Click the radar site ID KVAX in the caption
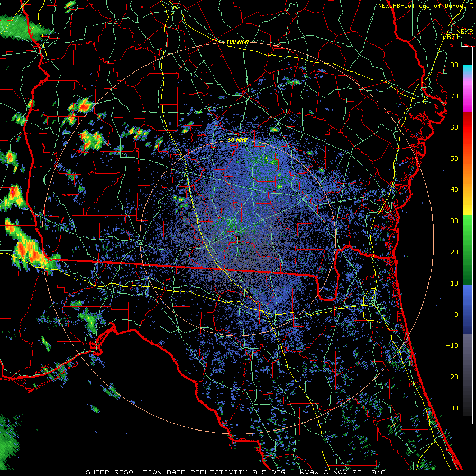476x476 pixels. coord(309,472)
